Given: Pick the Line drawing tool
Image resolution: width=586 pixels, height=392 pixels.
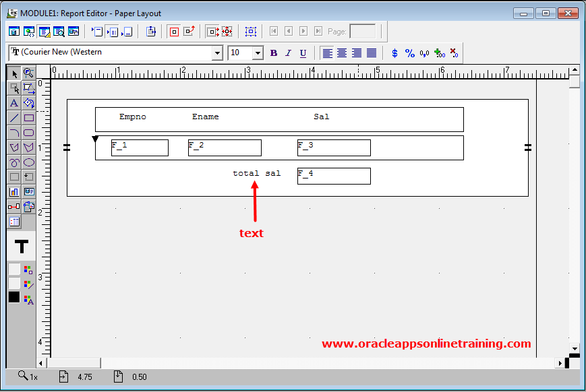Looking at the screenshot, I should (14, 118).
